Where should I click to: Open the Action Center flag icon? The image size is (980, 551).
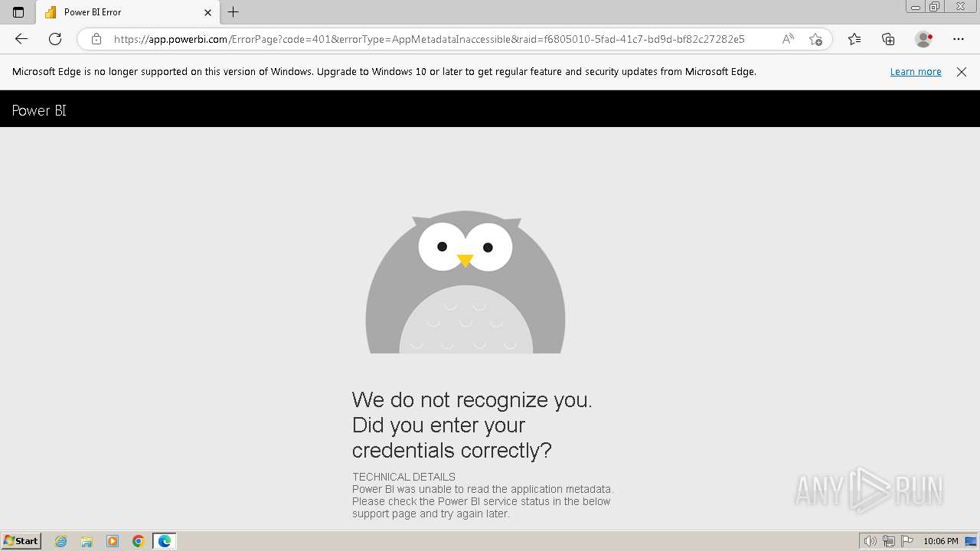point(907,541)
